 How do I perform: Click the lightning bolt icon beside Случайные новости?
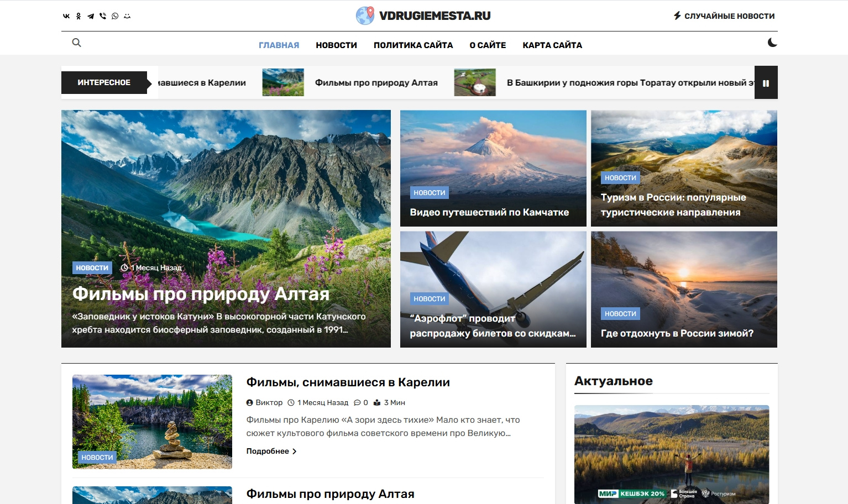677,15
